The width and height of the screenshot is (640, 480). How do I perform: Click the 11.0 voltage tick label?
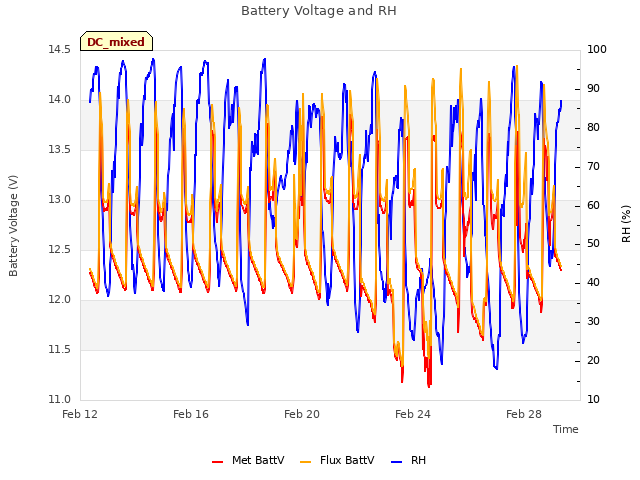pos(59,399)
